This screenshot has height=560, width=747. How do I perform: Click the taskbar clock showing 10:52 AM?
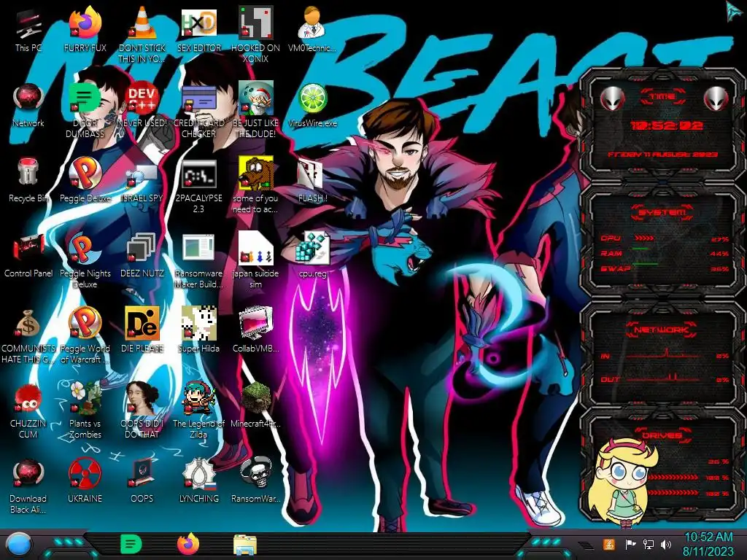click(708, 545)
